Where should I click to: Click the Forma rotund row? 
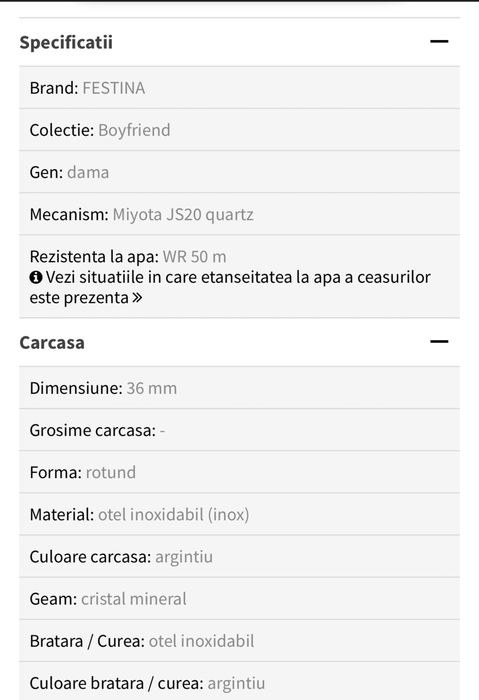239,472
